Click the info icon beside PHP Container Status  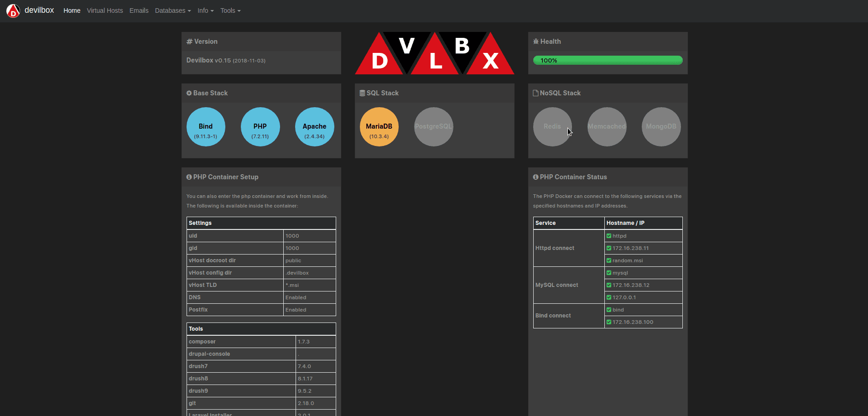536,177
